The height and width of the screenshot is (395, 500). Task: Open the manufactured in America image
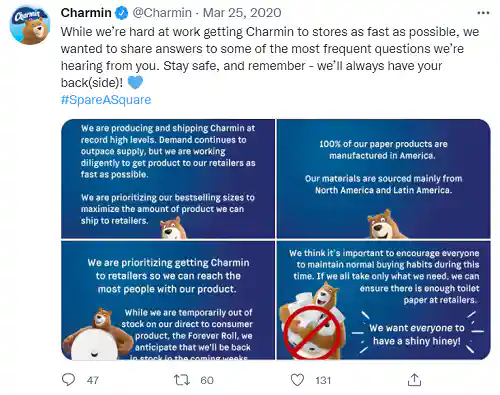point(384,179)
